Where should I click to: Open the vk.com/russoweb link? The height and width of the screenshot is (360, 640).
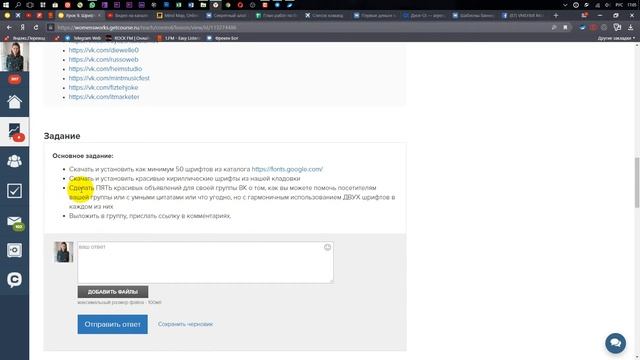pos(103,60)
